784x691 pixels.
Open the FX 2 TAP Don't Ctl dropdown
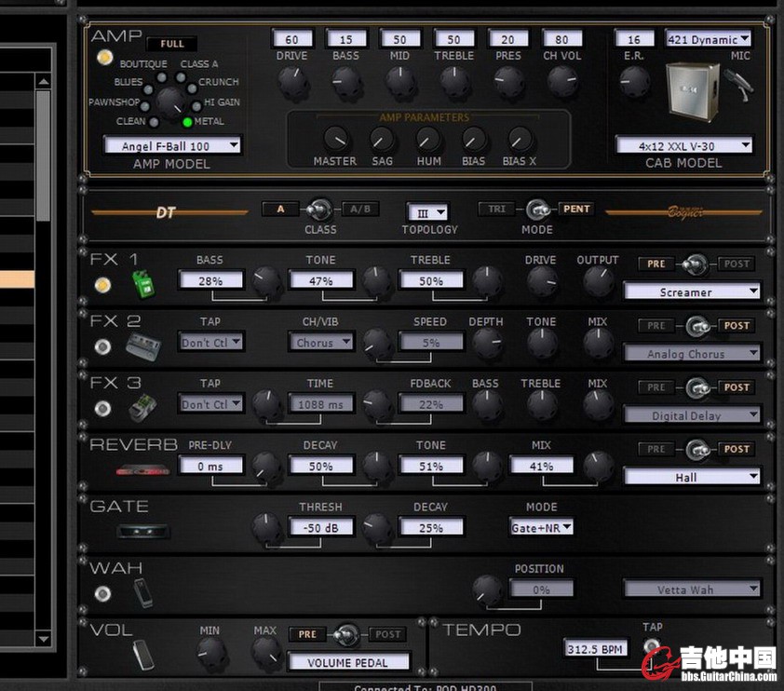(211, 343)
